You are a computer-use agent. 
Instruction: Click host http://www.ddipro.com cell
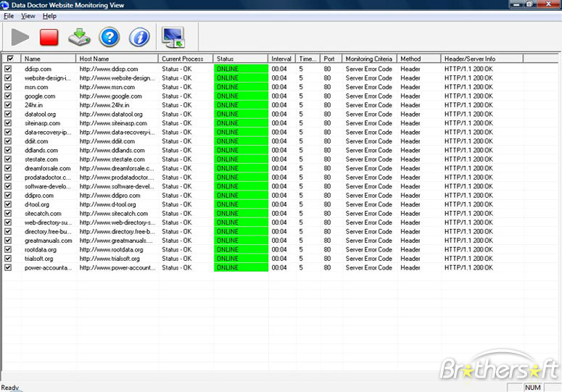tap(109, 195)
